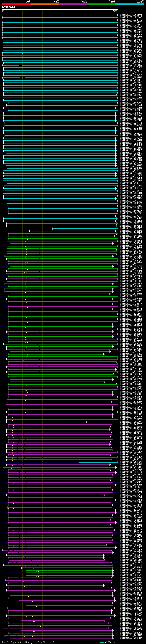The height and width of the screenshot is (644, 146).
Task: Open hit UniRef100_O65808
Action: pos(131,15)
